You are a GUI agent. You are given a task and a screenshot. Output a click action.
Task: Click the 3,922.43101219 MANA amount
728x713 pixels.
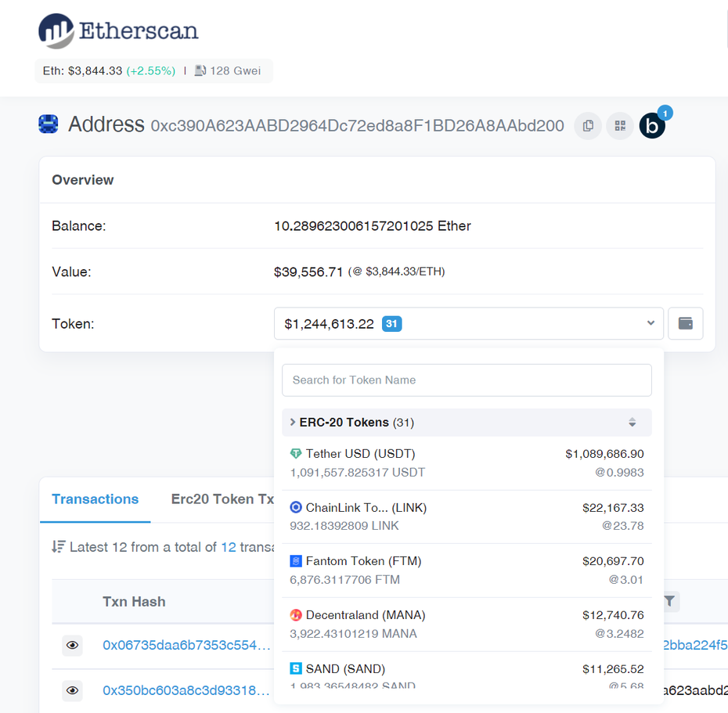coord(353,634)
